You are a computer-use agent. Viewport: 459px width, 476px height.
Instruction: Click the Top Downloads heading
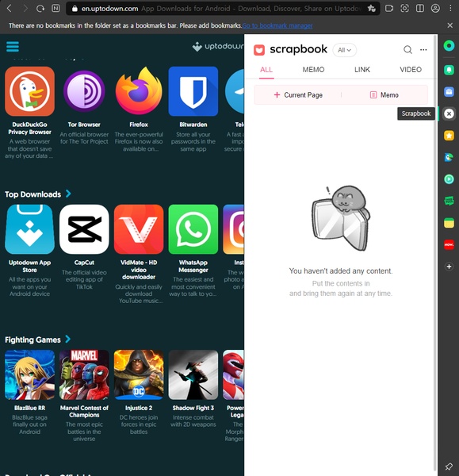[33, 194]
